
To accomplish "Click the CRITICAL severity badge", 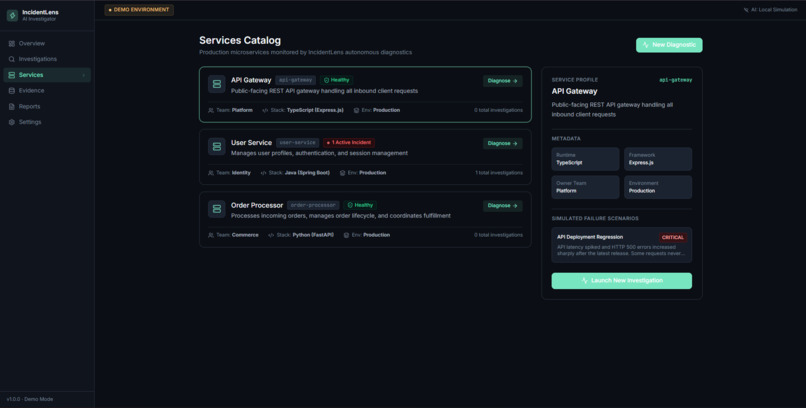I will coord(672,237).
